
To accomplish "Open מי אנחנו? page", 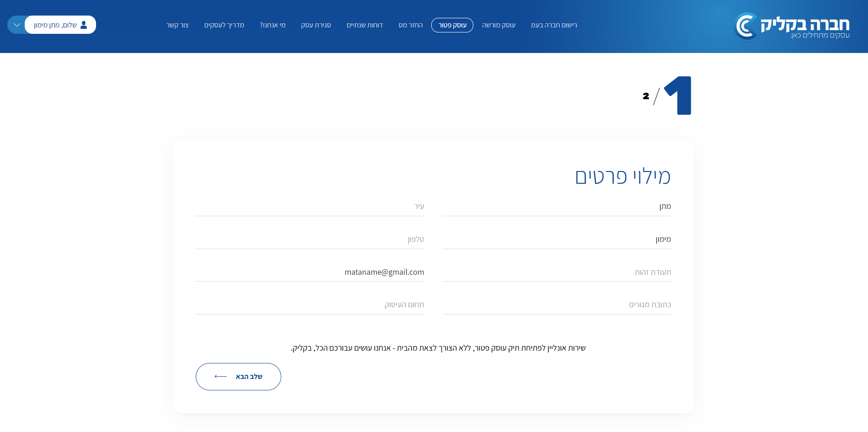I will point(273,25).
